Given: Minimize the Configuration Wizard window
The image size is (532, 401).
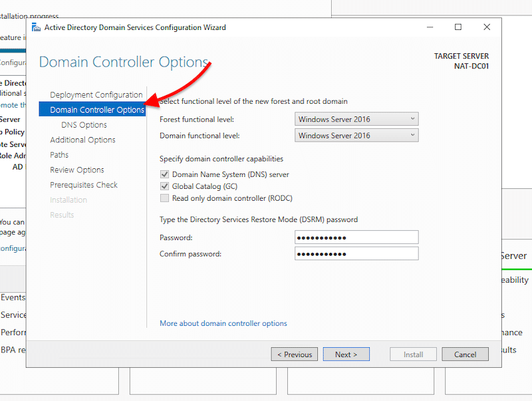Looking at the screenshot, I should pos(430,27).
